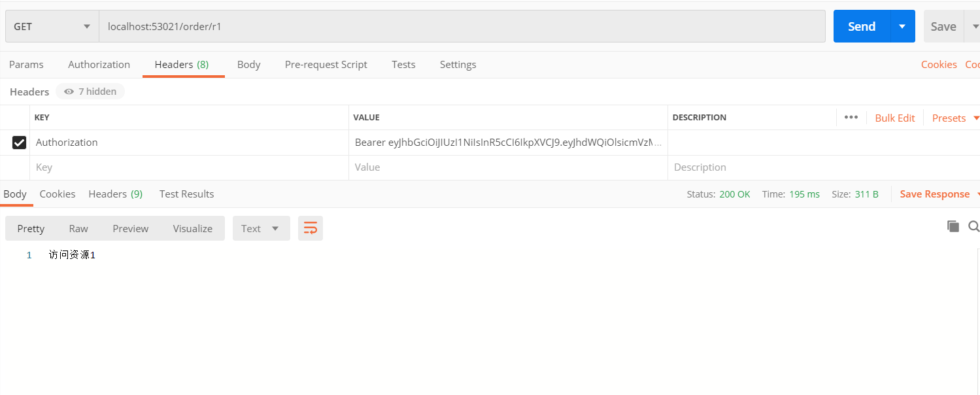Open the Test Results tab

click(x=186, y=194)
